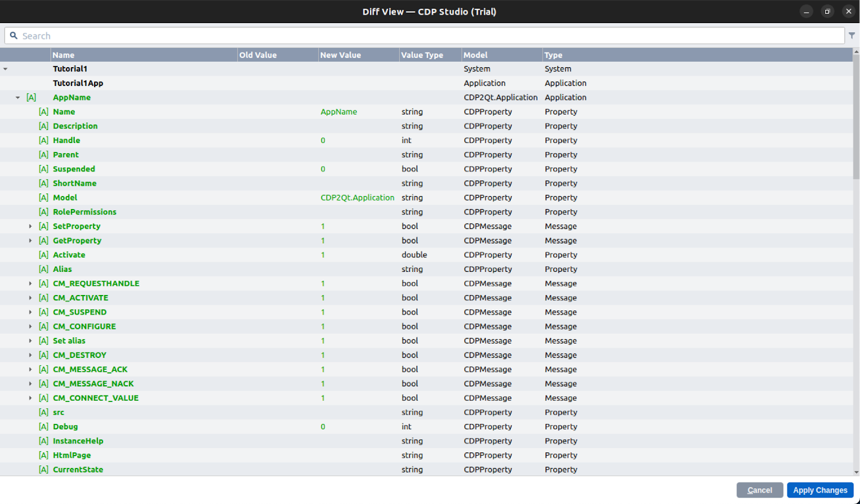Minimize the Diff View window

[806, 11]
